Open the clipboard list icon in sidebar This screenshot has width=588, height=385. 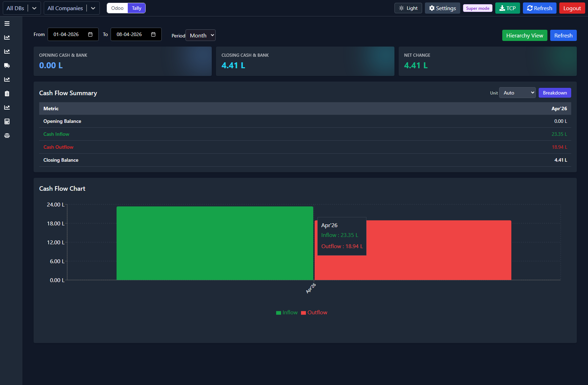pos(7,93)
